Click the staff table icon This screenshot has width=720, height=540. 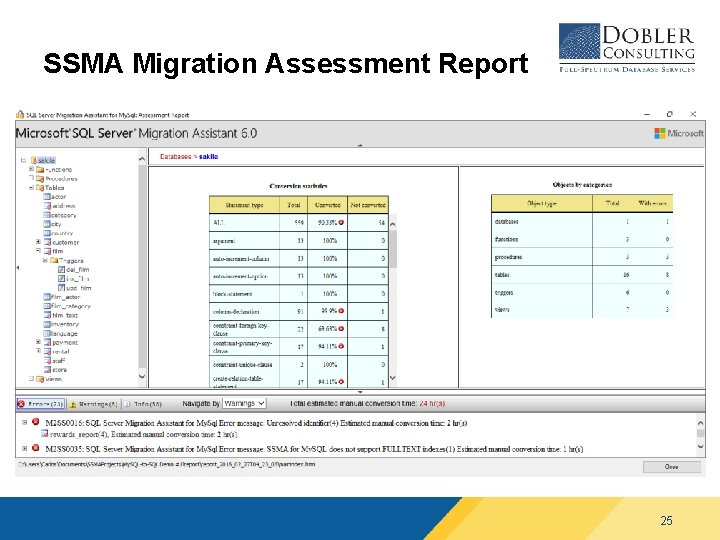pos(47,360)
